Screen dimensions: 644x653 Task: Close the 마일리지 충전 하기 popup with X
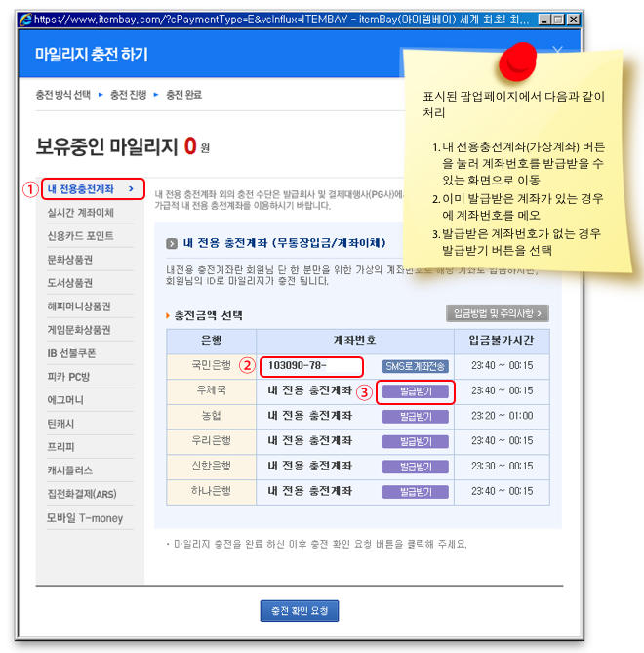pyautogui.click(x=557, y=51)
